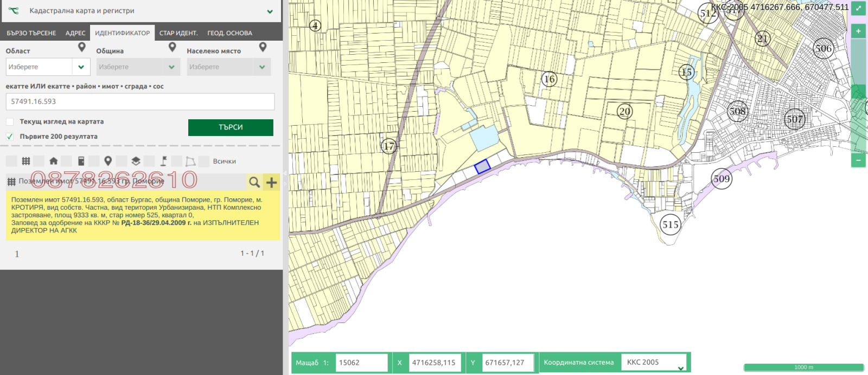Click the plus icon on result row
The height and width of the screenshot is (375, 868).
coord(271,182)
